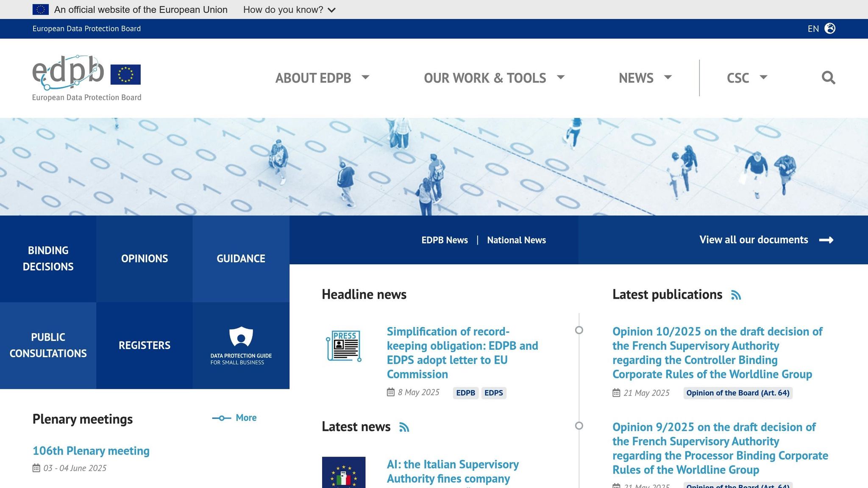Viewport: 868px width, 488px height.
Task: Click the 8 May 2025 date text
Action: coord(418,392)
